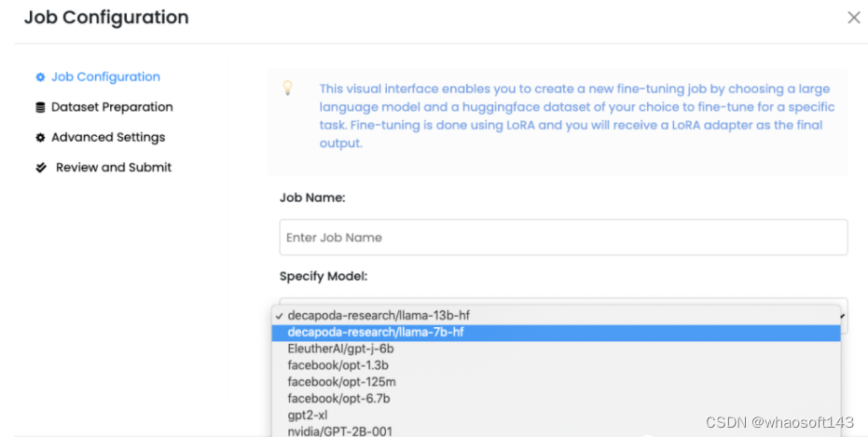This screenshot has width=868, height=437.
Task: Click the double-check icon beside Review and Submit
Action: [41, 168]
